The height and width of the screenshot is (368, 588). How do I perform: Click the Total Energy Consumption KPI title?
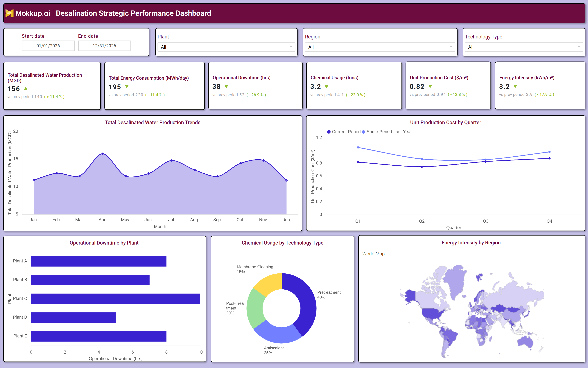pyautogui.click(x=149, y=78)
